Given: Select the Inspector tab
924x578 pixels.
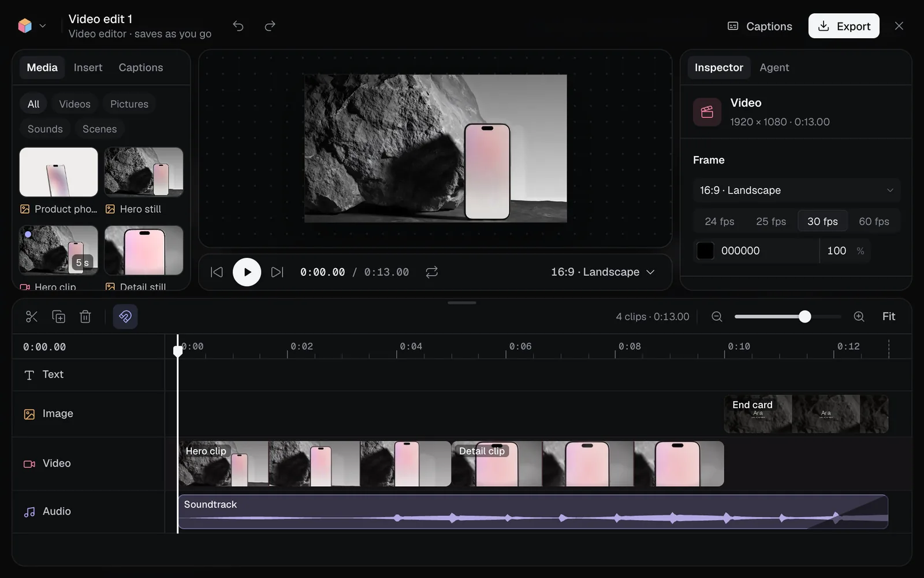Looking at the screenshot, I should pyautogui.click(x=719, y=68).
